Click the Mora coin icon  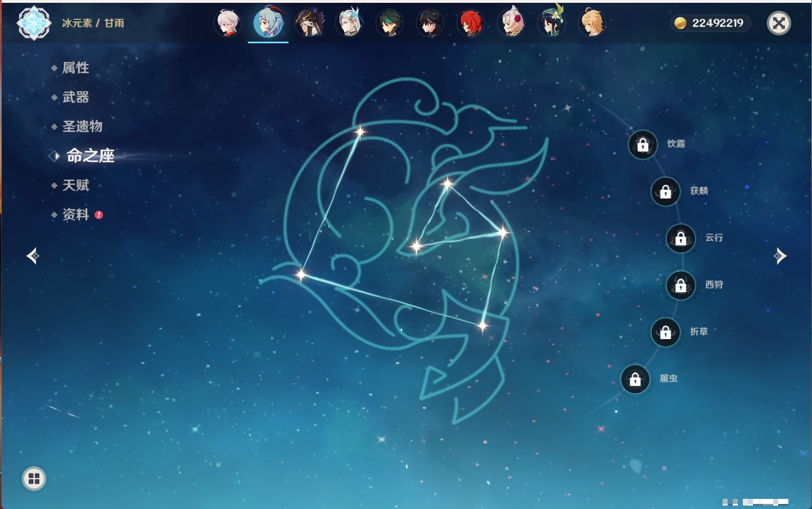tap(680, 23)
